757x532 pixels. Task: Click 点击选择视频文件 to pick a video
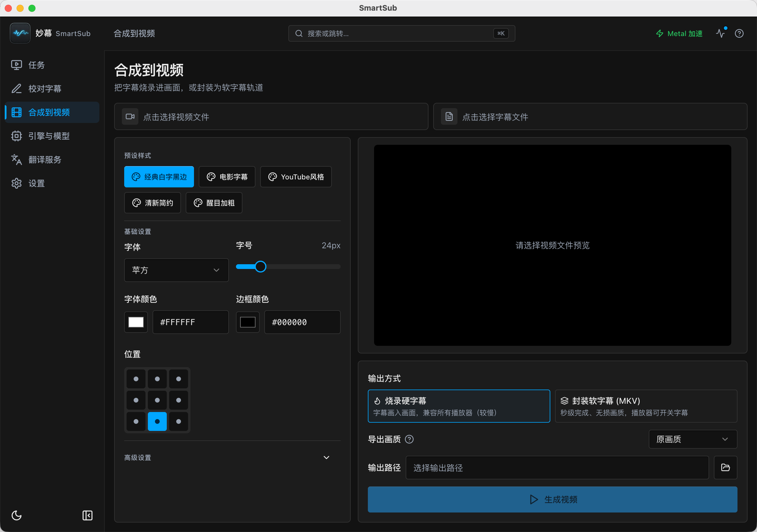(x=271, y=116)
